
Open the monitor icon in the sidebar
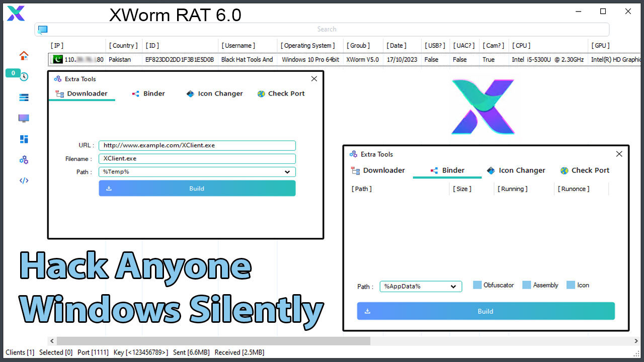pos(23,118)
